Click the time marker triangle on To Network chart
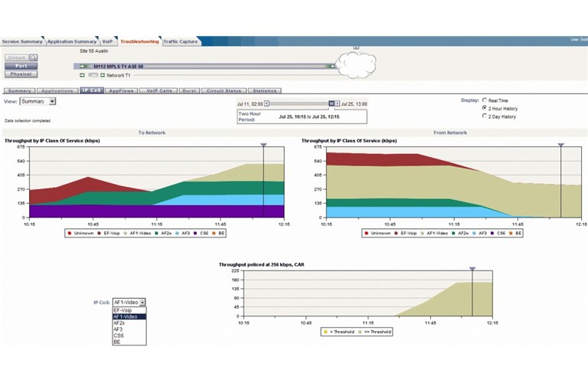The image size is (588, 383). (263, 144)
